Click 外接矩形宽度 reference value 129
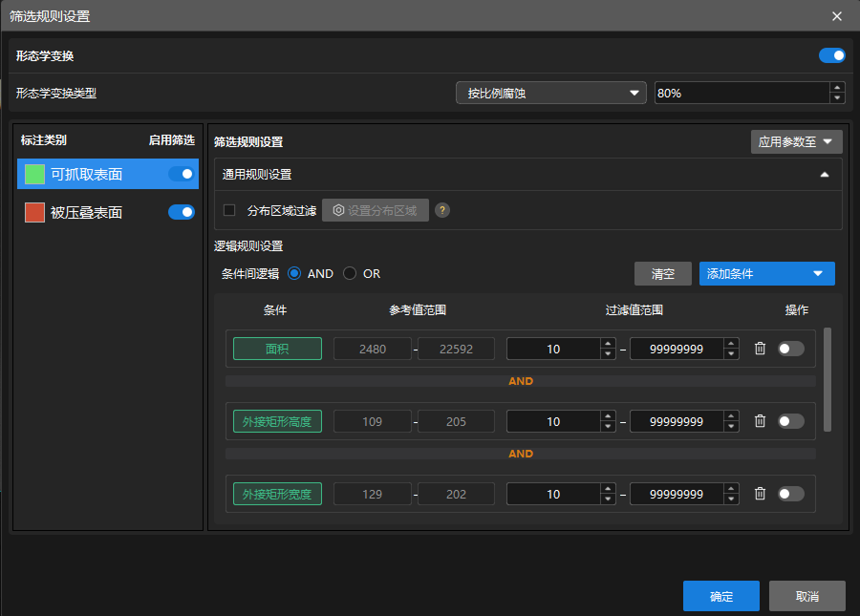The height and width of the screenshot is (616, 860). coord(373,494)
